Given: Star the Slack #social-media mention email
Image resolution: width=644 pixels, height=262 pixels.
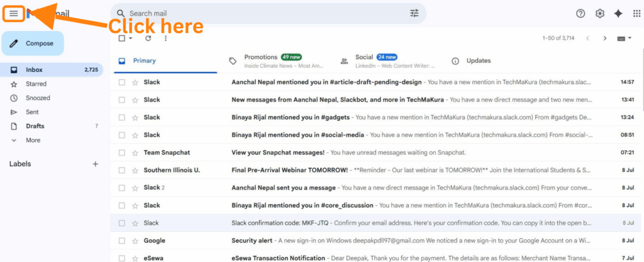Looking at the screenshot, I should [135, 135].
